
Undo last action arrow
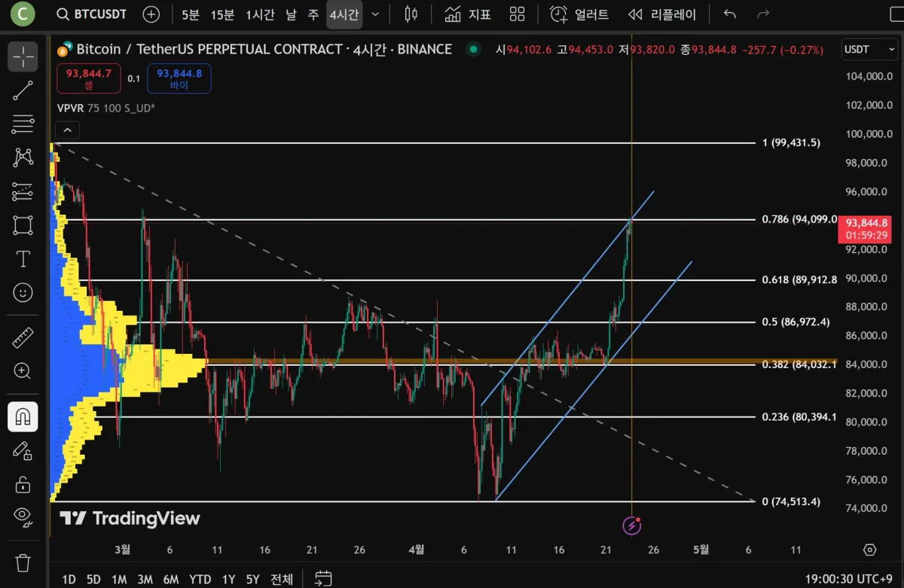click(x=729, y=14)
